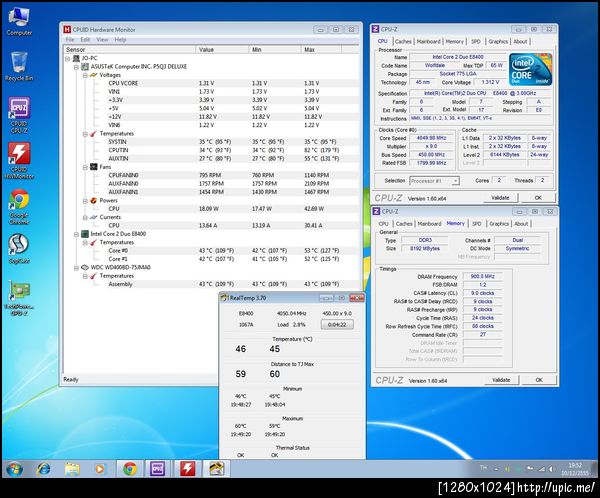600x498 pixels.
Task: Click the Intel Core 2 Duo E8400 chip icon
Action: tap(85, 233)
